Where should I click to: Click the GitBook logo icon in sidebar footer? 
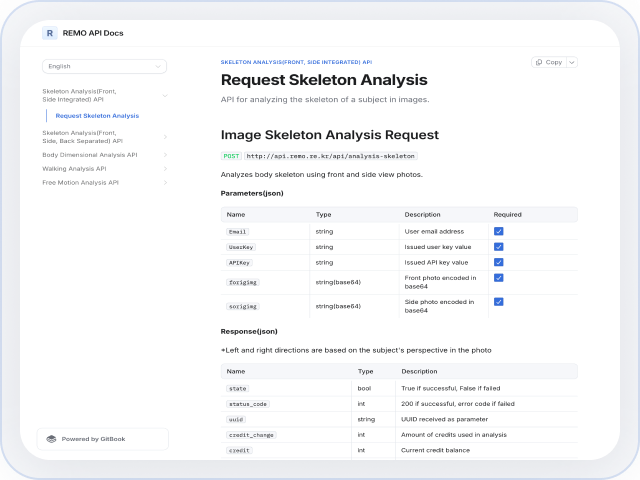coord(51,439)
